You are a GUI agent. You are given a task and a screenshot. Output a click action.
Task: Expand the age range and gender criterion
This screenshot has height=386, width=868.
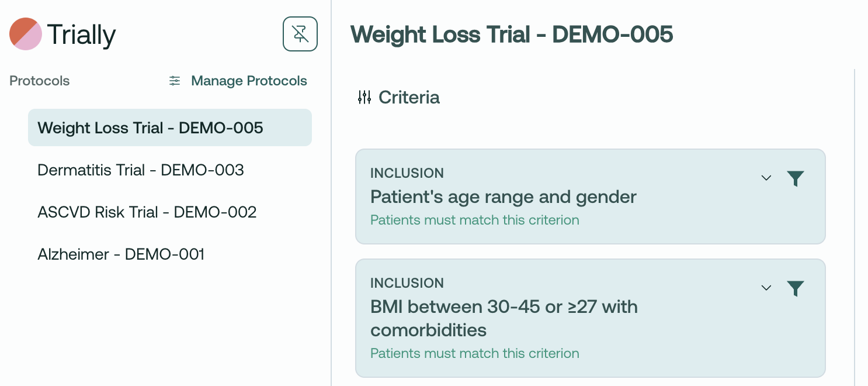tap(766, 178)
